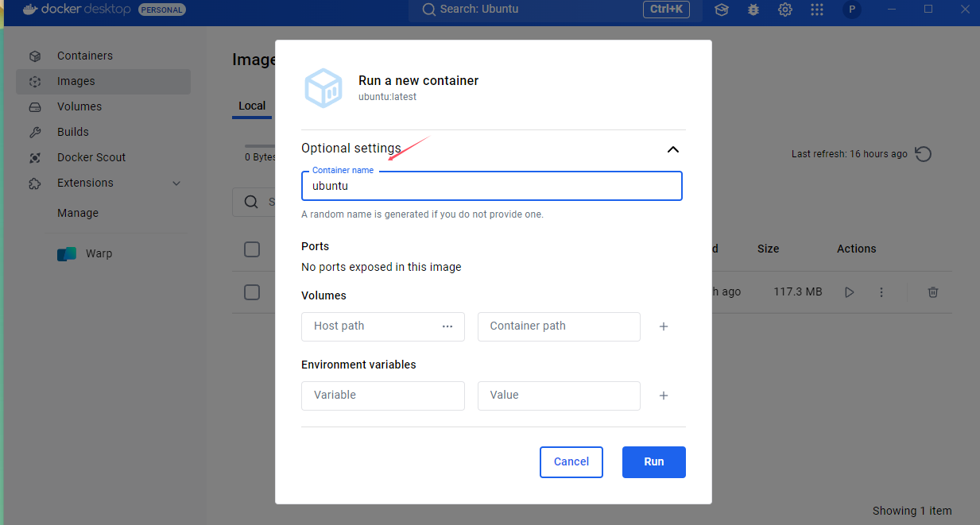Open the troubleshoot bug icon
This screenshot has height=525, width=980.
coord(753,10)
